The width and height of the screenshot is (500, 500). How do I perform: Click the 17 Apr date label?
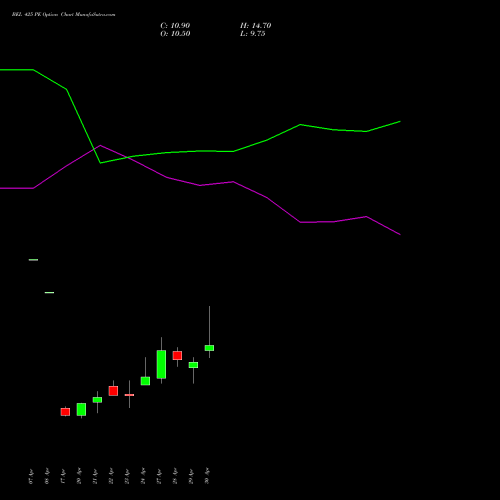[x=63, y=476]
